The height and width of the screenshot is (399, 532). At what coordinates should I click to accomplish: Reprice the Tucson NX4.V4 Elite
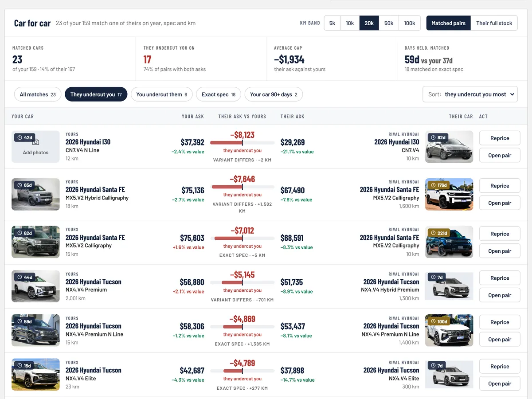click(x=500, y=367)
